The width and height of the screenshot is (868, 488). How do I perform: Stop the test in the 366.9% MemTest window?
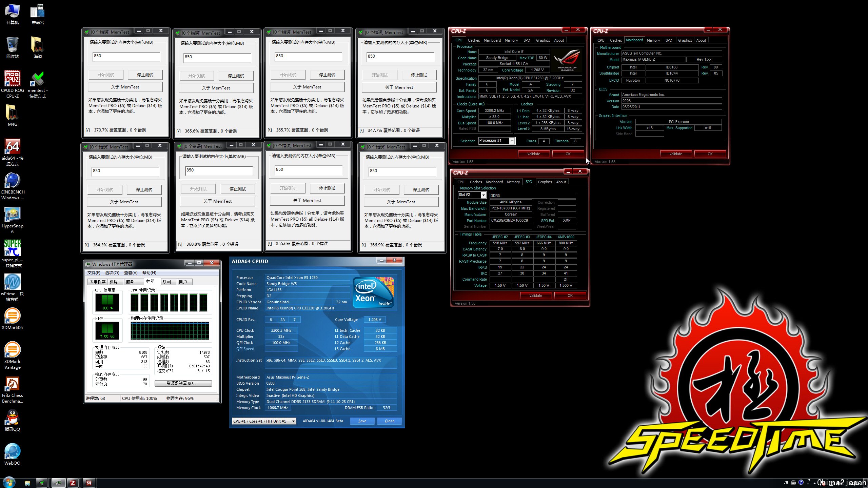pos(421,189)
